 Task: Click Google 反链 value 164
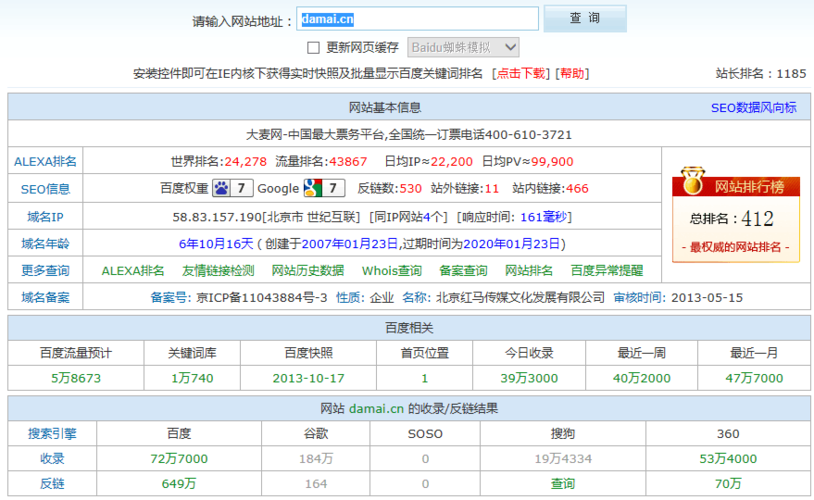[x=316, y=483]
